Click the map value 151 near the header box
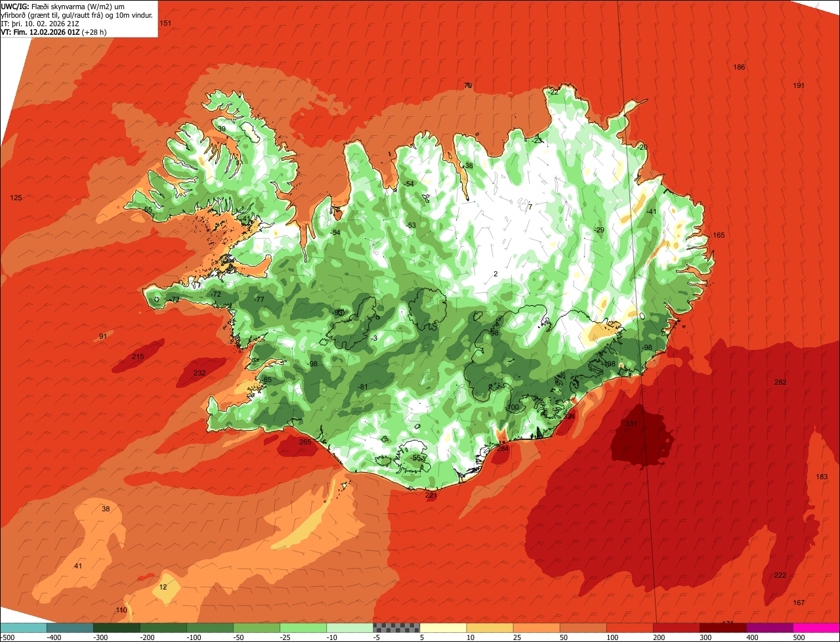 coord(165,23)
